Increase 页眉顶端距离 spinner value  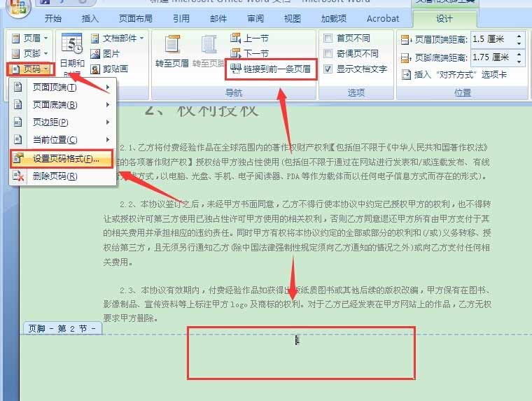(x=519, y=36)
